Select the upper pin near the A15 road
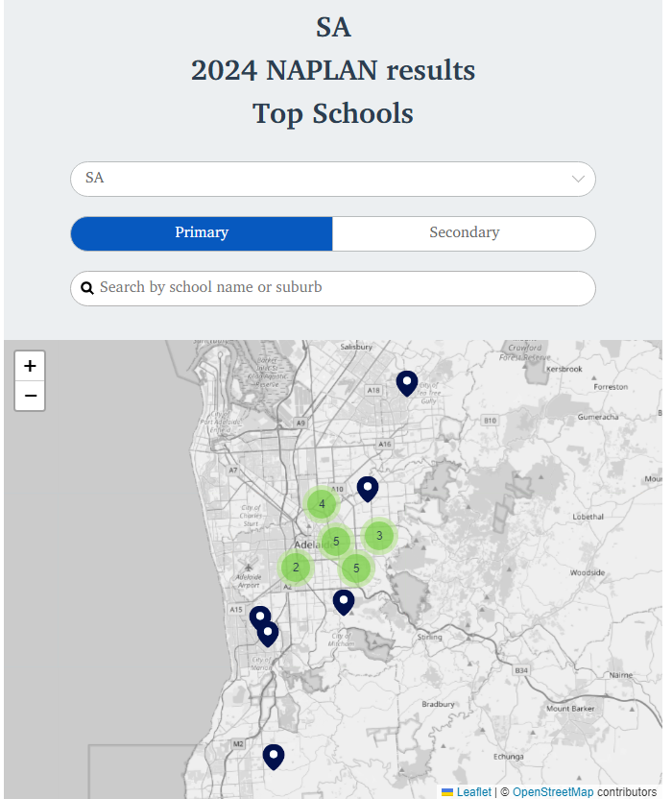The height and width of the screenshot is (799, 672). (x=260, y=616)
